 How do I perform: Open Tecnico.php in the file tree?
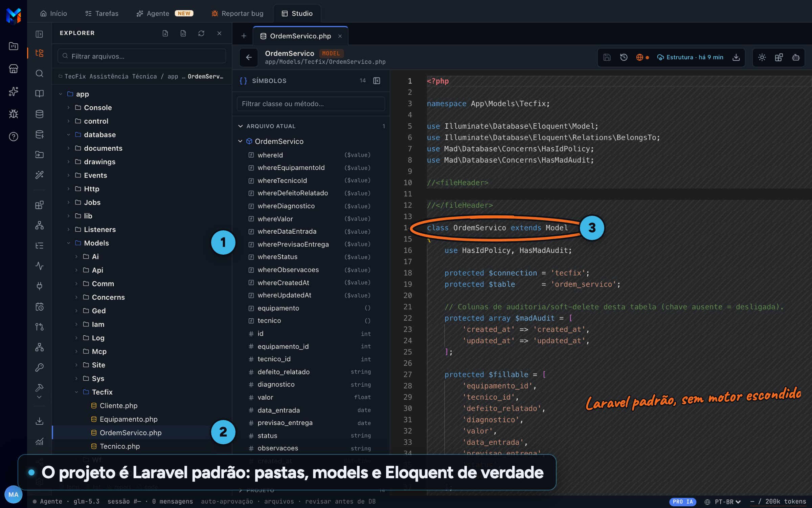(120, 446)
